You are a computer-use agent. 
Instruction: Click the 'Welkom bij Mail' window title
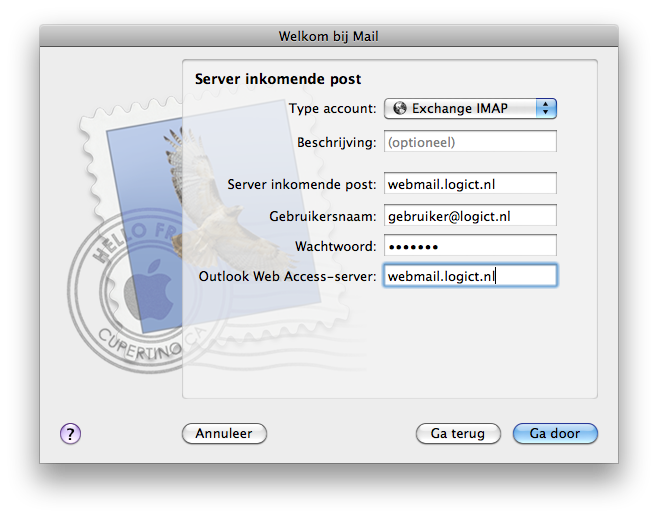(329, 37)
